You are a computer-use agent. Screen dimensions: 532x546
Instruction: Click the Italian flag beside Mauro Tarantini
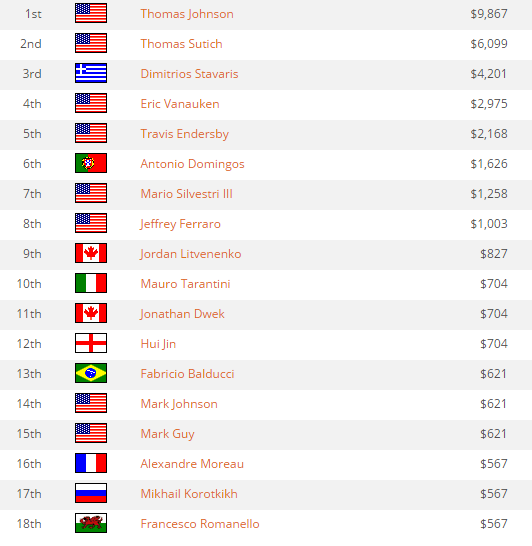[91, 283]
